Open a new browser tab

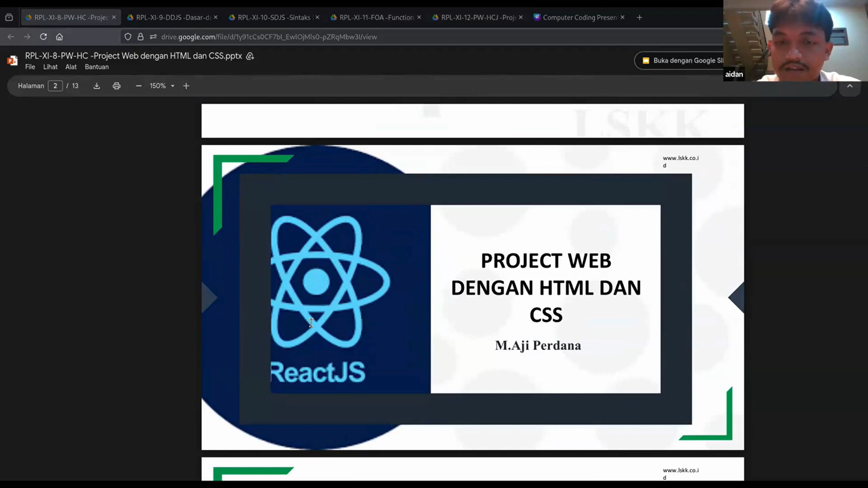639,17
